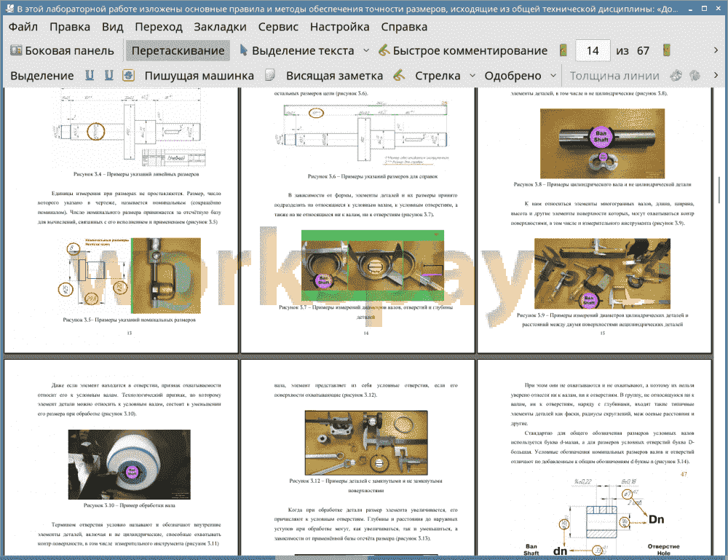728x560 pixels.
Task: Click the 'Dn' label in the hole drawing
Action: [656, 519]
